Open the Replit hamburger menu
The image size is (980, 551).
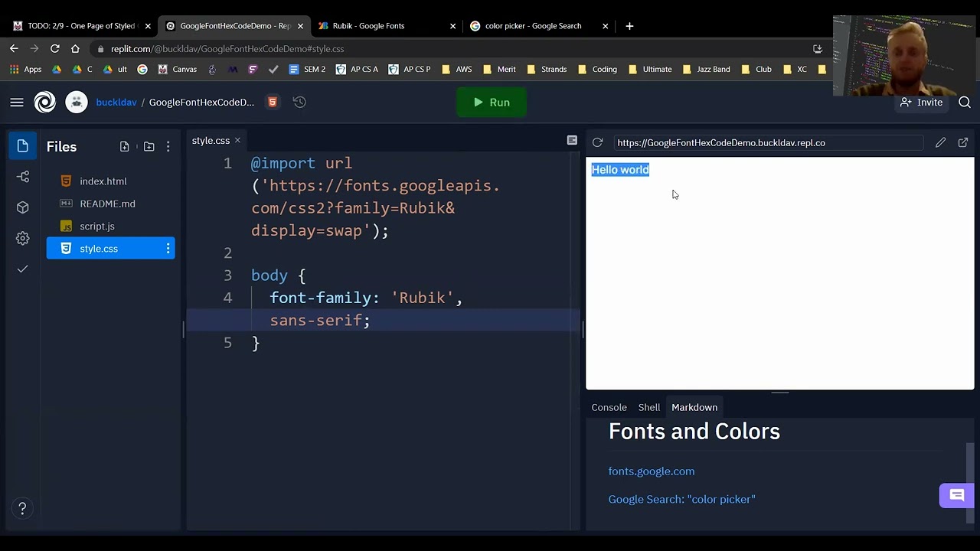pos(17,103)
